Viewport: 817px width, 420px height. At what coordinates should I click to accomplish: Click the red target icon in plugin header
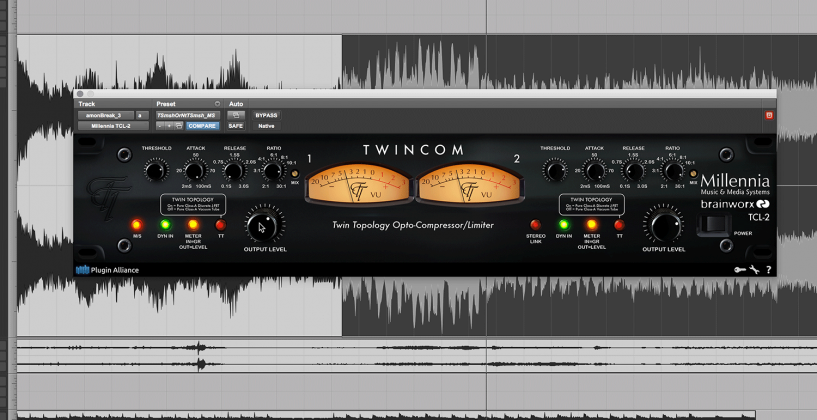[768, 115]
